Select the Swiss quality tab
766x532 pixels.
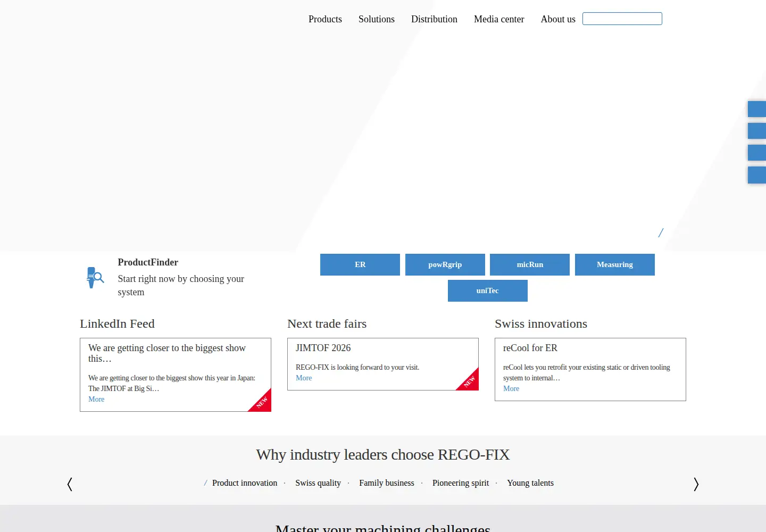tap(318, 483)
